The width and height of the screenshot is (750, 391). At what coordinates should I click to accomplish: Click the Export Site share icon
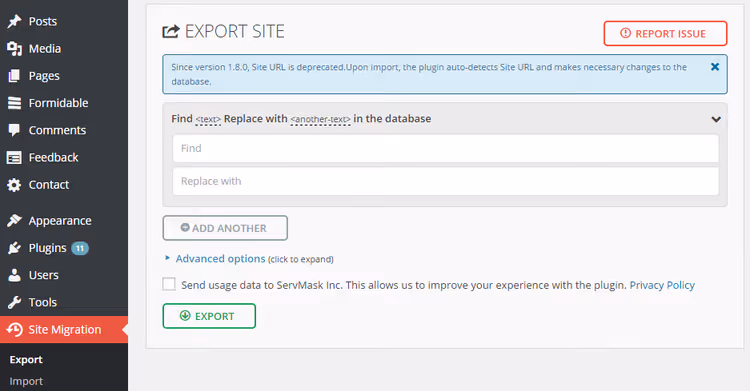click(x=171, y=32)
